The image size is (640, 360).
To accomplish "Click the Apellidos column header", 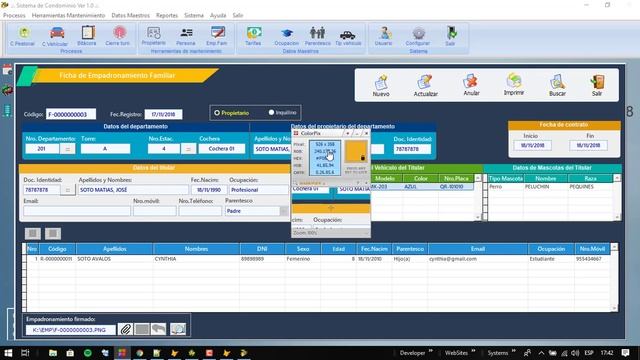I will [x=114, y=249].
